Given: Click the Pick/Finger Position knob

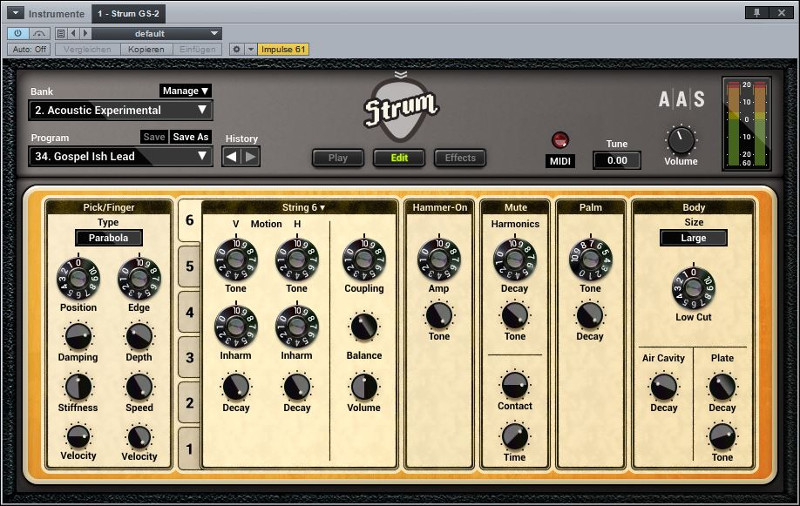Looking at the screenshot, I should tap(78, 279).
